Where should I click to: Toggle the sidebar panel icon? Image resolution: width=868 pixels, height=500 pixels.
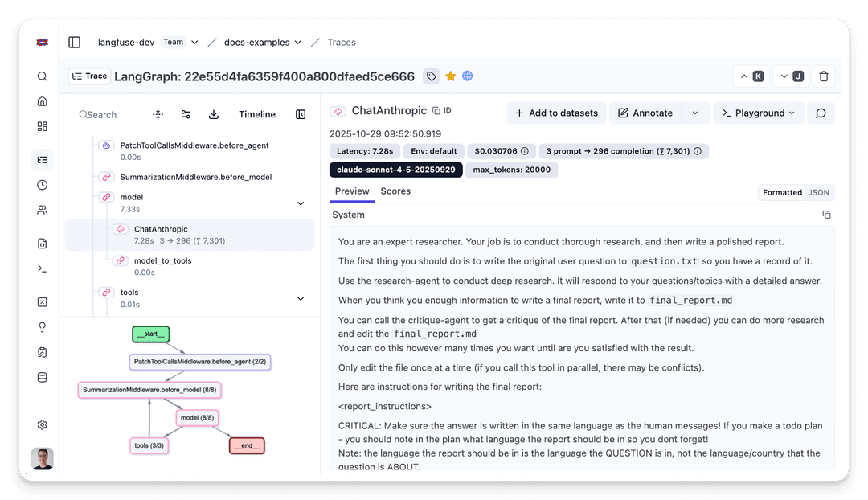pos(74,42)
